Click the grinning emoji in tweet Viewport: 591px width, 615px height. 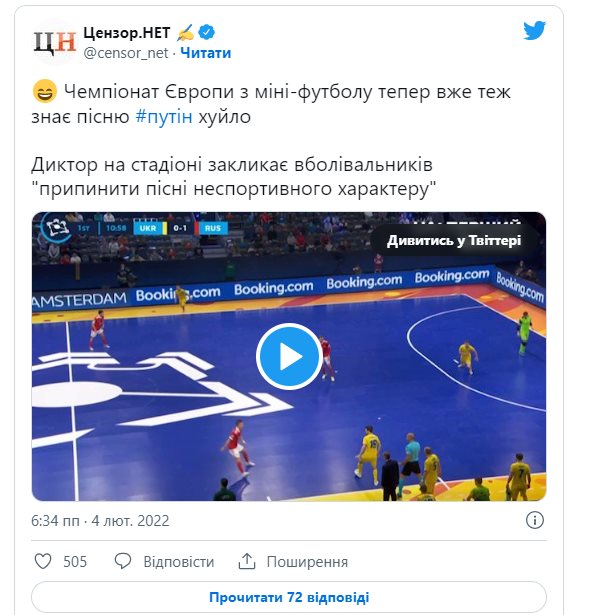coord(44,91)
